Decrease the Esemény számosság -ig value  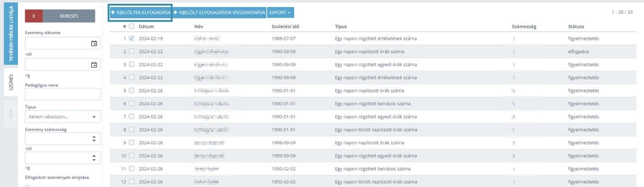(x=94, y=160)
